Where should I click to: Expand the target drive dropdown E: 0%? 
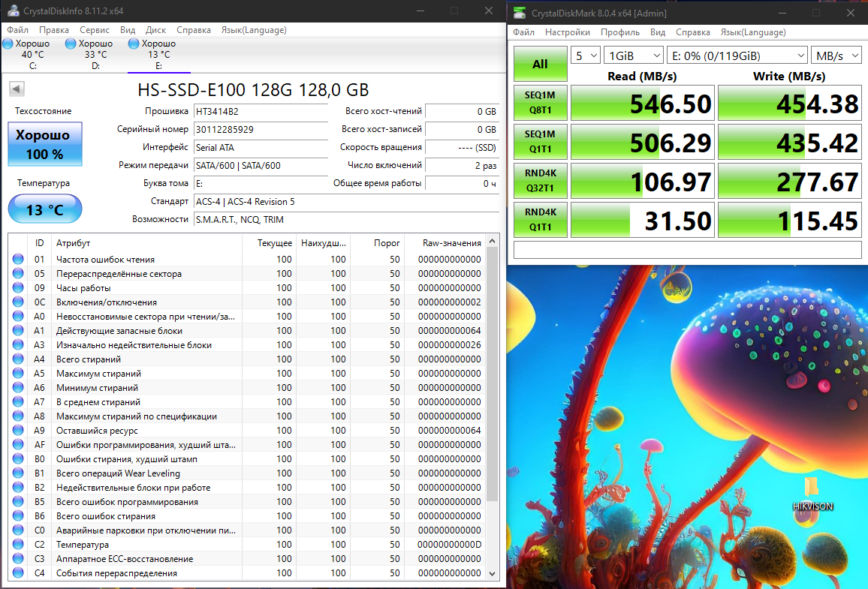(736, 56)
